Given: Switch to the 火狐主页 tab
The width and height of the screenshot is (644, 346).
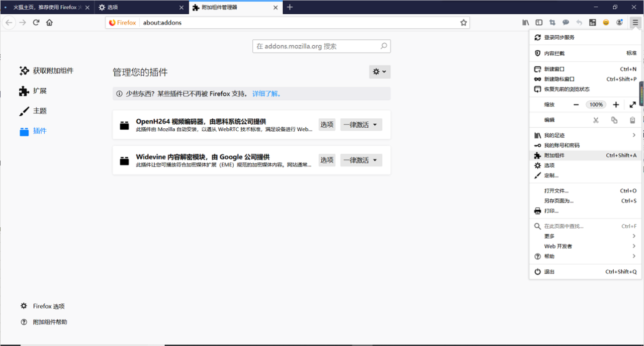Looking at the screenshot, I should pos(47,7).
